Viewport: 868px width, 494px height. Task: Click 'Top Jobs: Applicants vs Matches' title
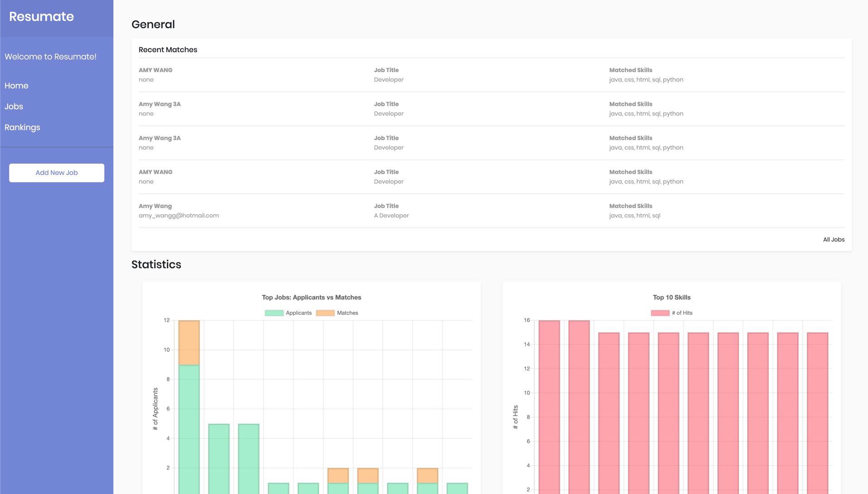pos(311,298)
